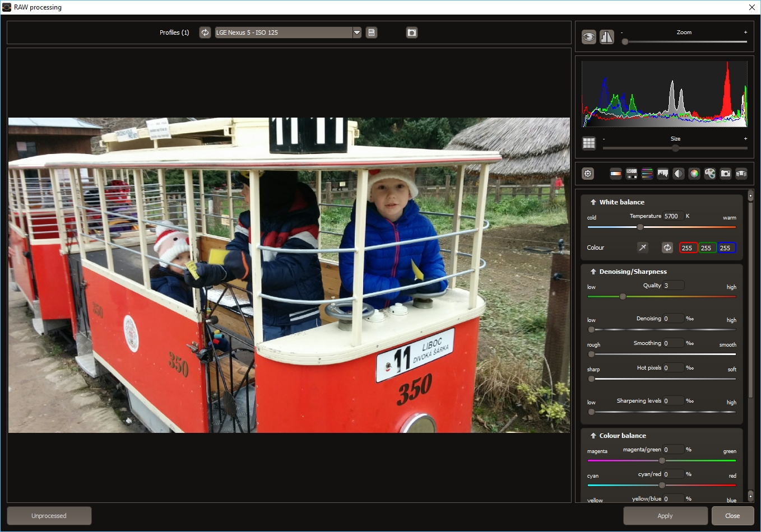
Task: Click the minus sign of the Zoom slider
Action: pyautogui.click(x=621, y=32)
